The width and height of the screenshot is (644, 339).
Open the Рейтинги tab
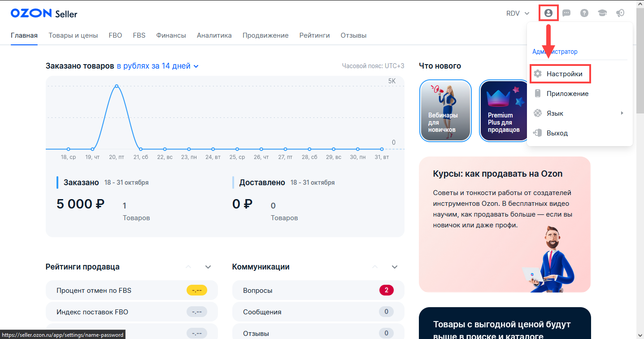(x=314, y=35)
